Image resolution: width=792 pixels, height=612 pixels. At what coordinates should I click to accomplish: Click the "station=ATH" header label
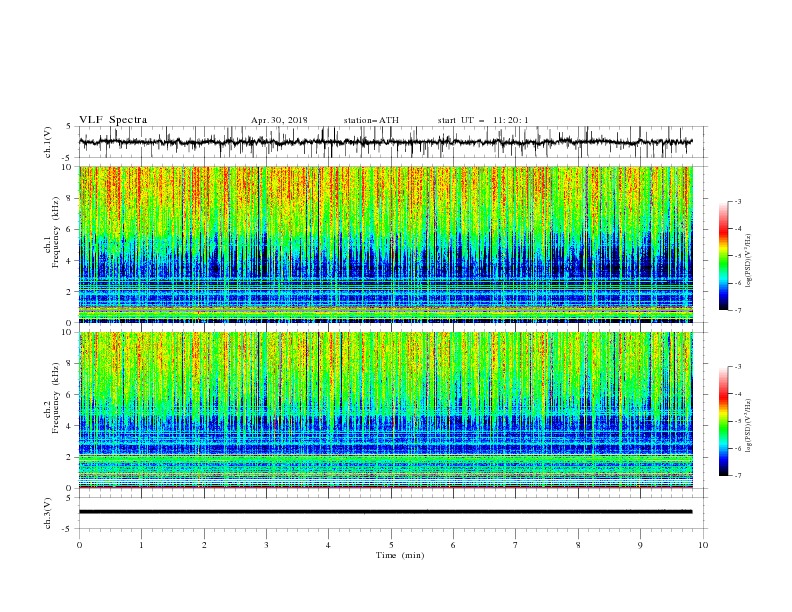tap(371, 120)
